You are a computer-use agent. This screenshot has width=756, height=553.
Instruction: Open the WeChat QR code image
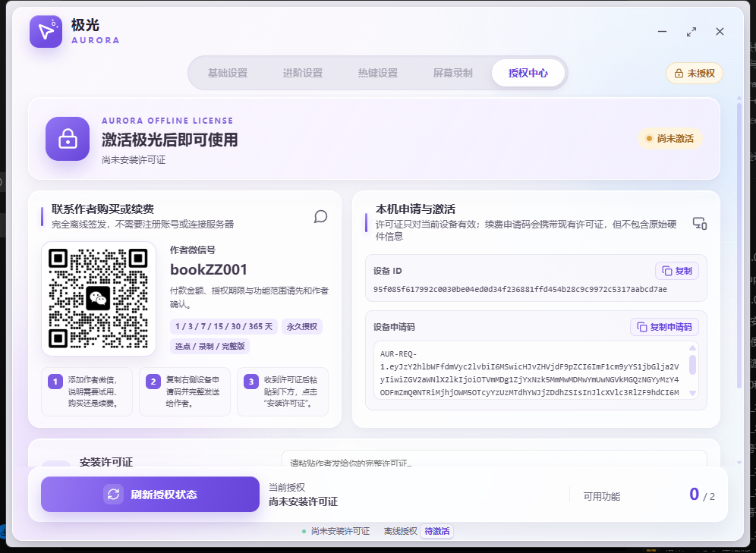click(99, 299)
